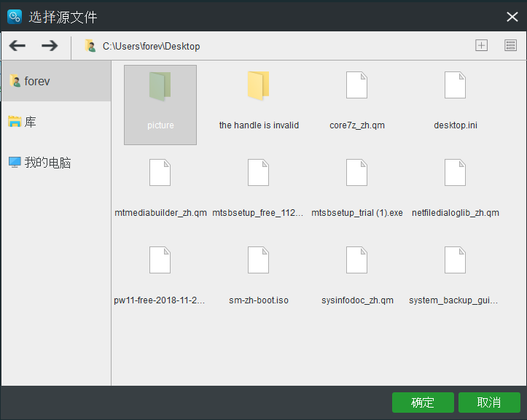The height and width of the screenshot is (420, 527).
Task: Click the desktop.ini file name
Action: click(x=456, y=125)
